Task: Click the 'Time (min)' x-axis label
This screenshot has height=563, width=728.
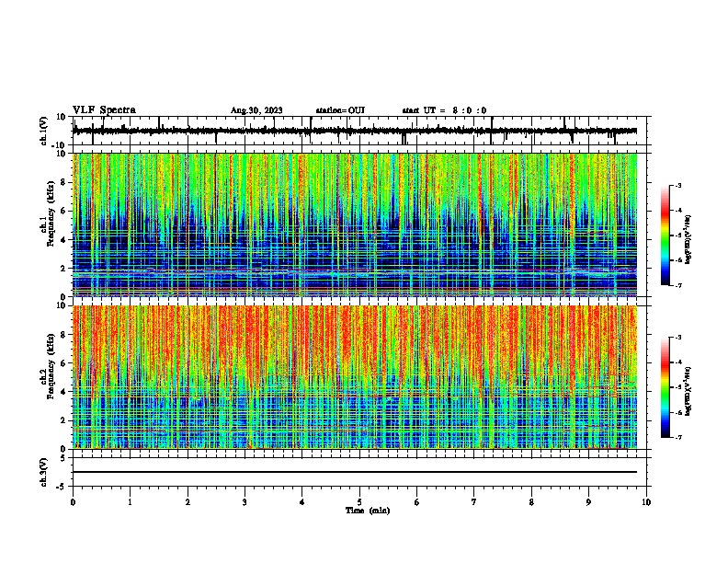Action: (x=368, y=511)
